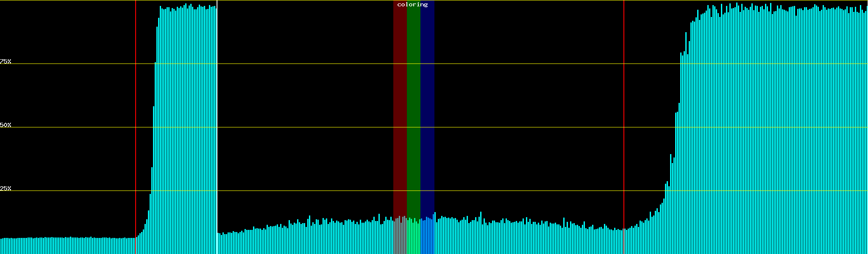Screen dimensions: 868x254
Task: Click the blue bars under the blue band
Action: pyautogui.click(x=427, y=237)
